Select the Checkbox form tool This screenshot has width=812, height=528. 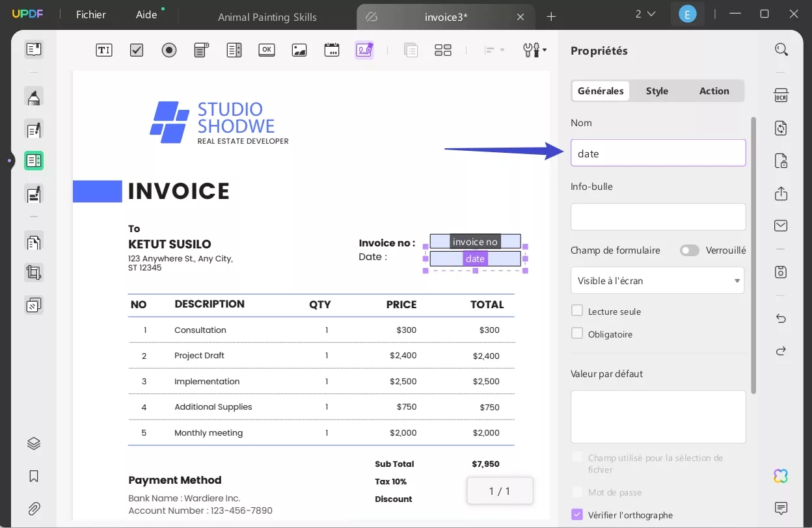tap(137, 50)
